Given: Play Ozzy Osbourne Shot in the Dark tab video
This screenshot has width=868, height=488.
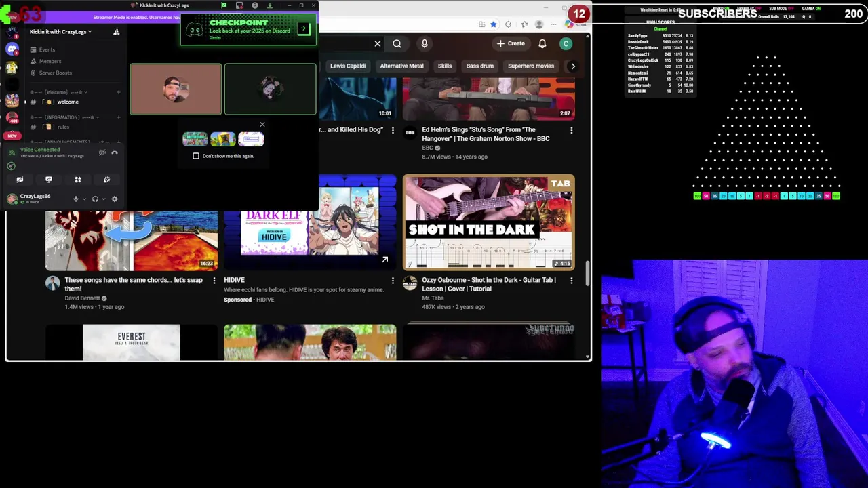Looking at the screenshot, I should pos(489,222).
